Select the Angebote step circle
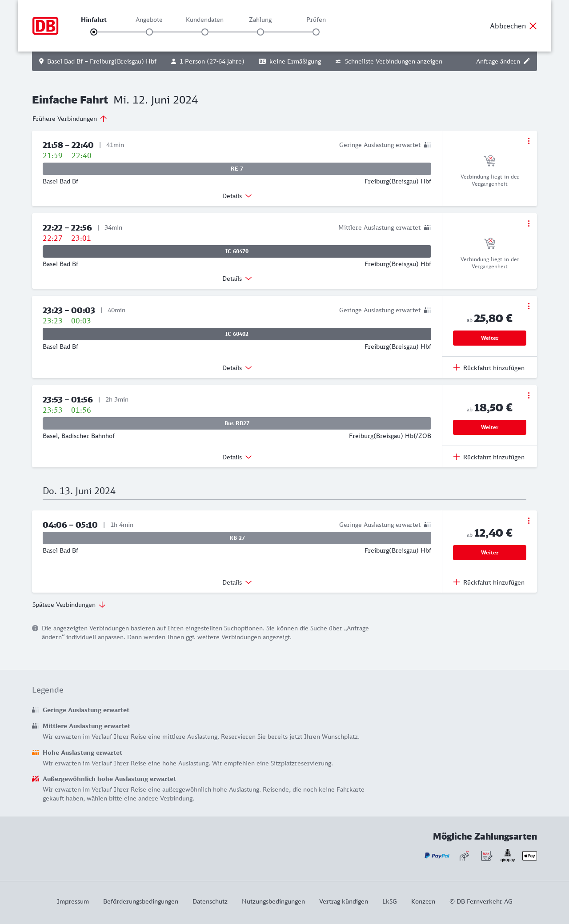Viewport: 569px width, 924px height. tap(149, 32)
